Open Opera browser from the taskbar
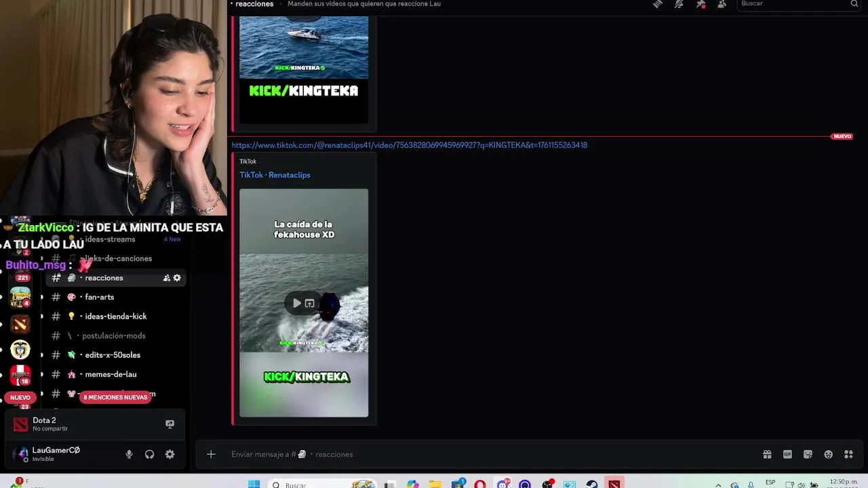This screenshot has width=868, height=488. click(480, 484)
